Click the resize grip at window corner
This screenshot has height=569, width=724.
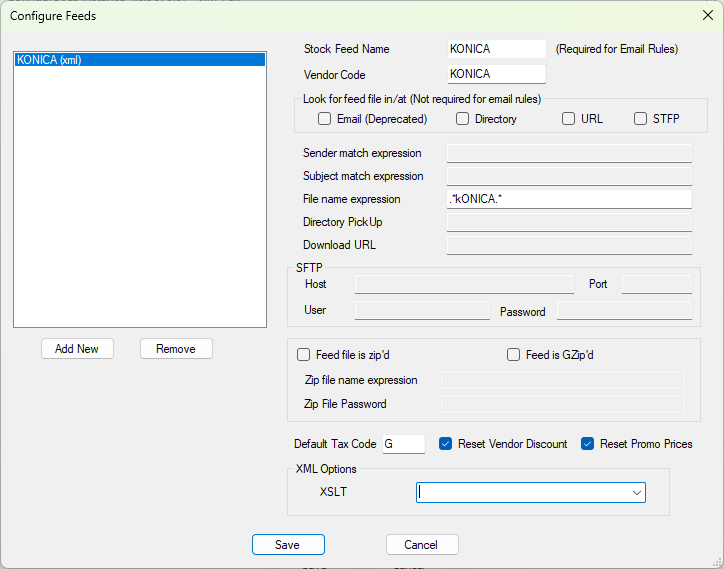[x=717, y=563]
